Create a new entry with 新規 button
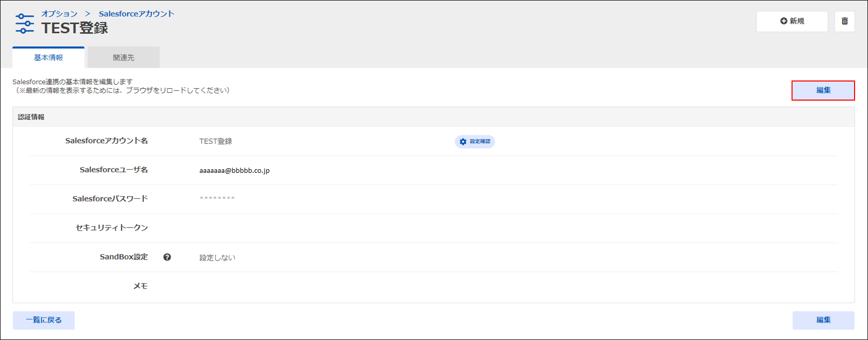The height and width of the screenshot is (340, 868). click(792, 21)
